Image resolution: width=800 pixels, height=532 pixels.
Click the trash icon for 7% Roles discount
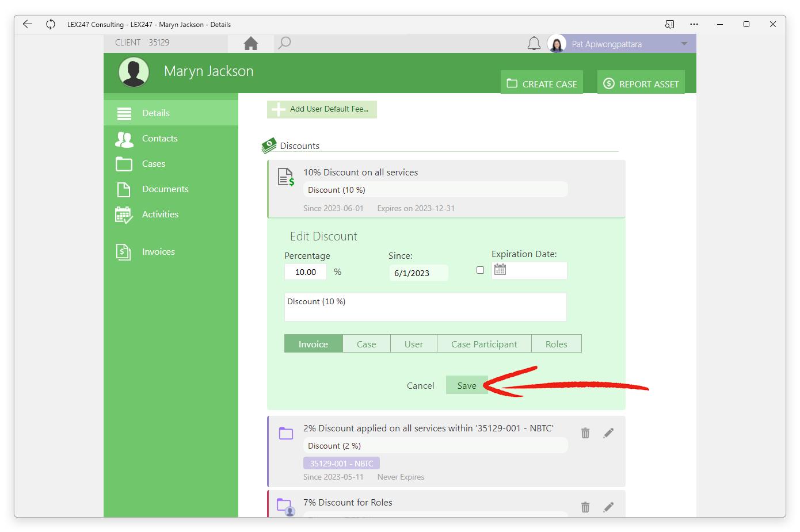585,507
